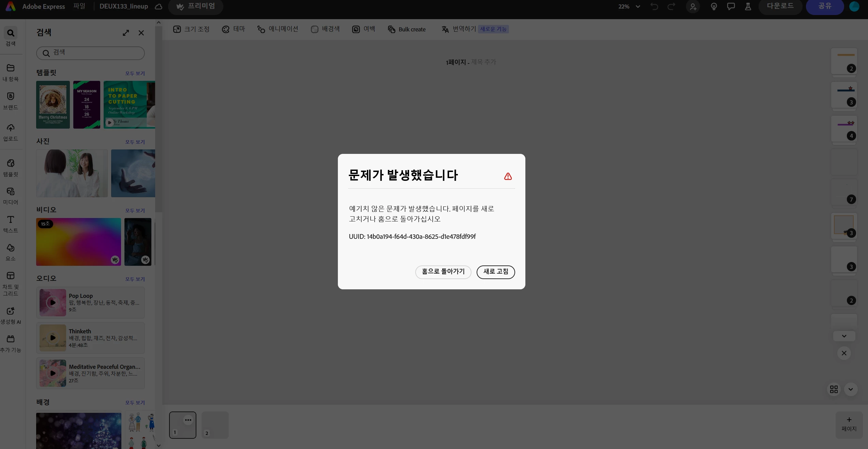Open the 차트 및 그리드 panel
868x449 pixels.
coord(11,283)
